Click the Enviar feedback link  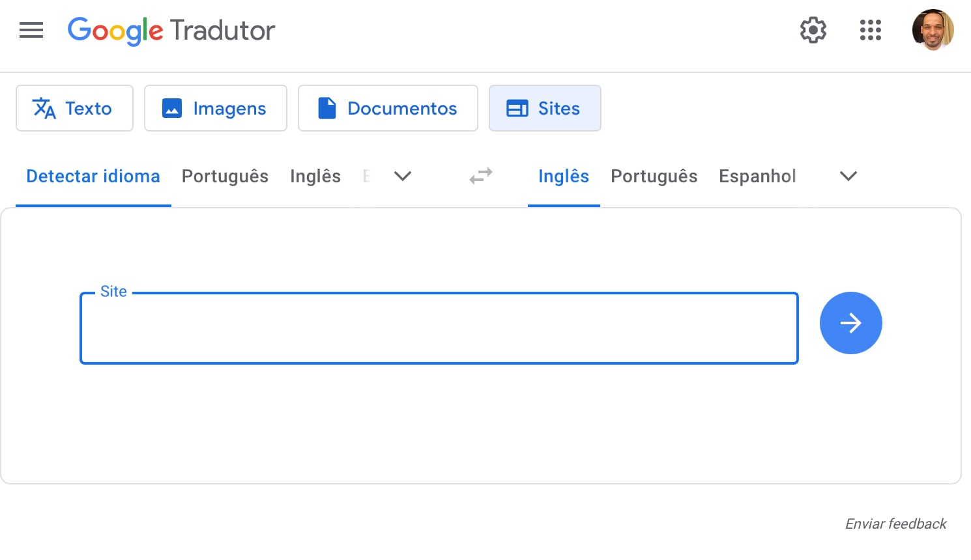(895, 524)
